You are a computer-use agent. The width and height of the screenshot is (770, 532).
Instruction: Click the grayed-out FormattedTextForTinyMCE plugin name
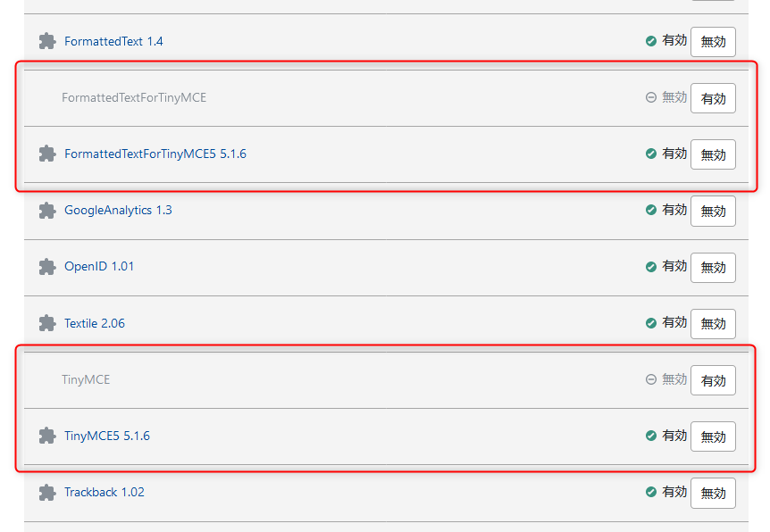[134, 97]
